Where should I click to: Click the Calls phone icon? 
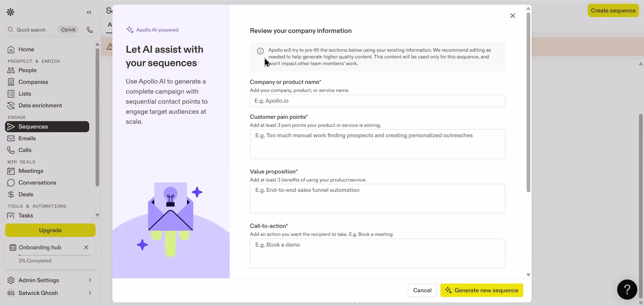11,150
